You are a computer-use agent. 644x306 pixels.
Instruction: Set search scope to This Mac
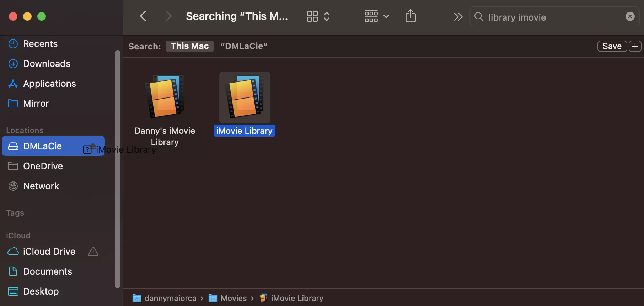190,46
